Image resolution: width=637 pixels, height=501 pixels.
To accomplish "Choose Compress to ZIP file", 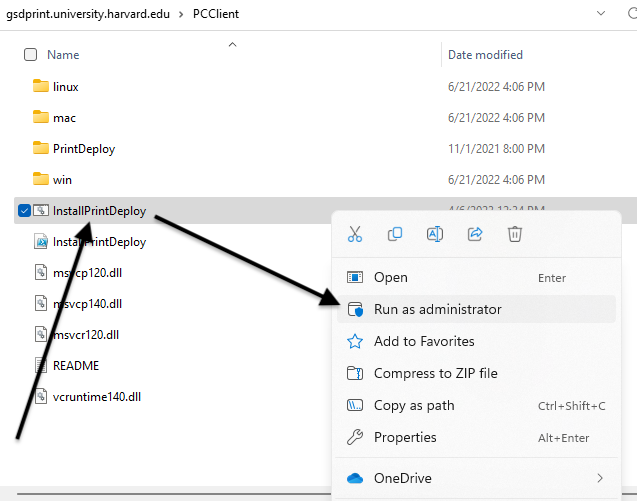I will coord(435,373).
